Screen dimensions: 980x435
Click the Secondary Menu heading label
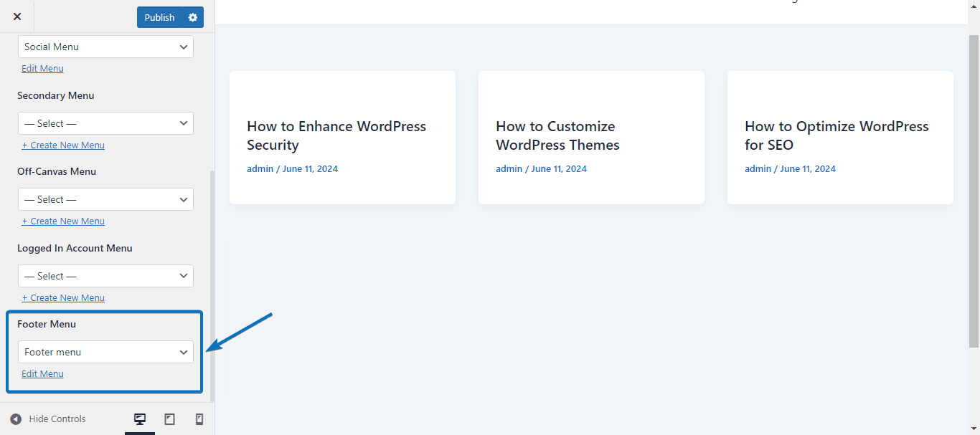[x=56, y=95]
